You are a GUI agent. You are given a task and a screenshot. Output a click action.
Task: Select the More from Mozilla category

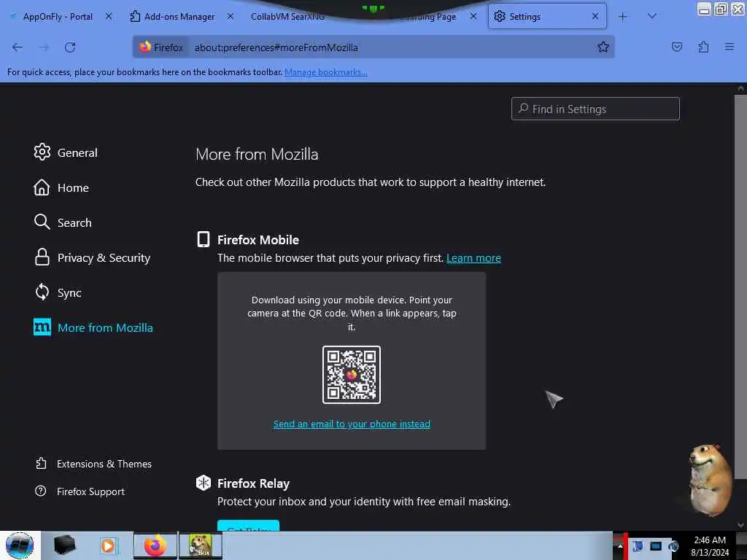[x=93, y=327]
